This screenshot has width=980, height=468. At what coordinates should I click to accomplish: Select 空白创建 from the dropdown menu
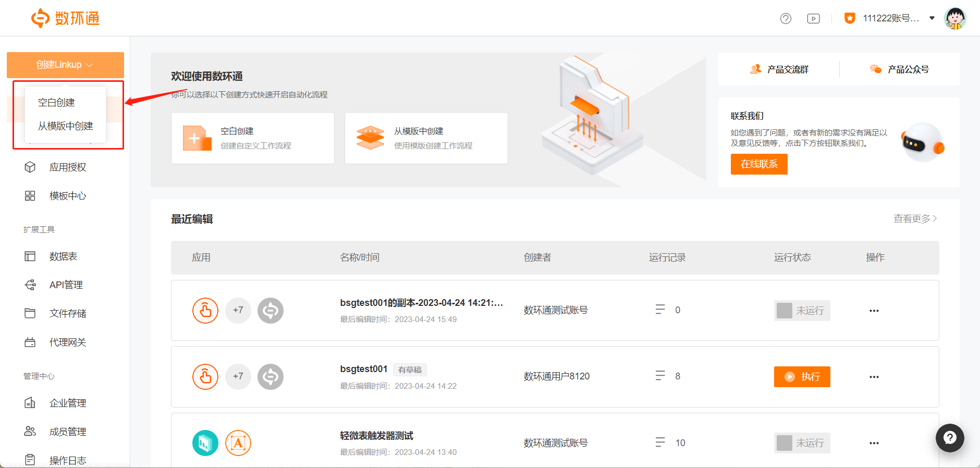click(56, 103)
